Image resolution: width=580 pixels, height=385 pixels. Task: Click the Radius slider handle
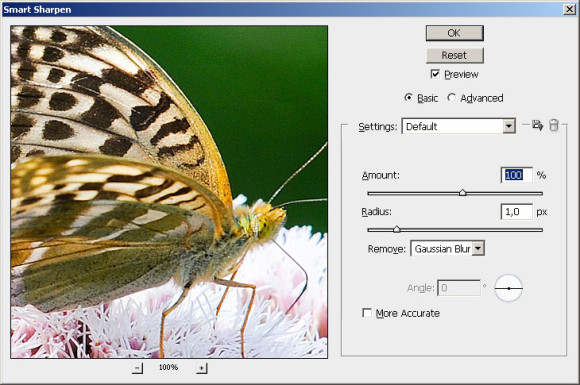pyautogui.click(x=397, y=229)
